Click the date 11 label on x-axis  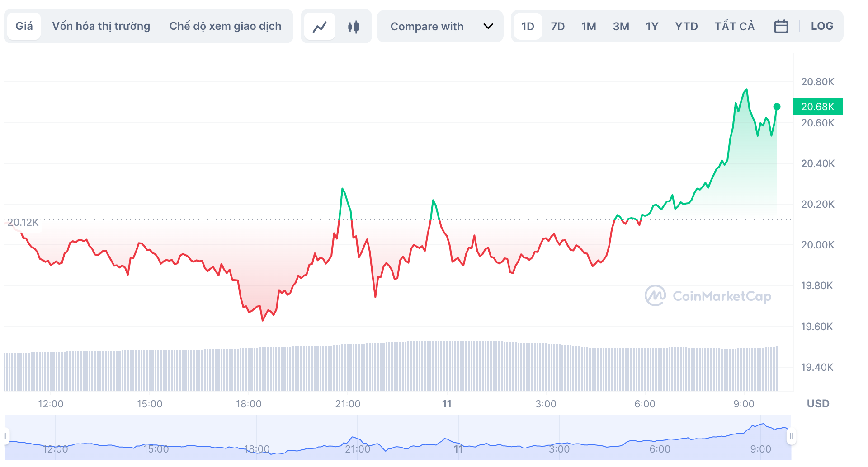(x=447, y=404)
